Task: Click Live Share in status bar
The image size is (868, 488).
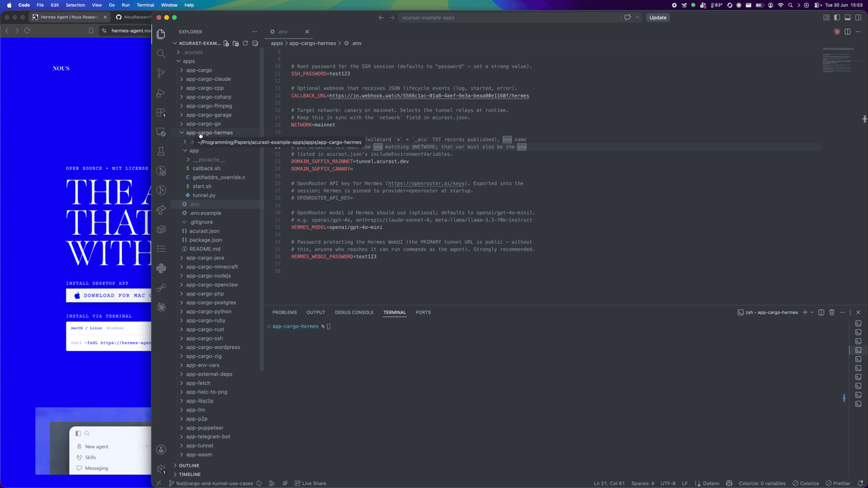Action: coord(310,483)
